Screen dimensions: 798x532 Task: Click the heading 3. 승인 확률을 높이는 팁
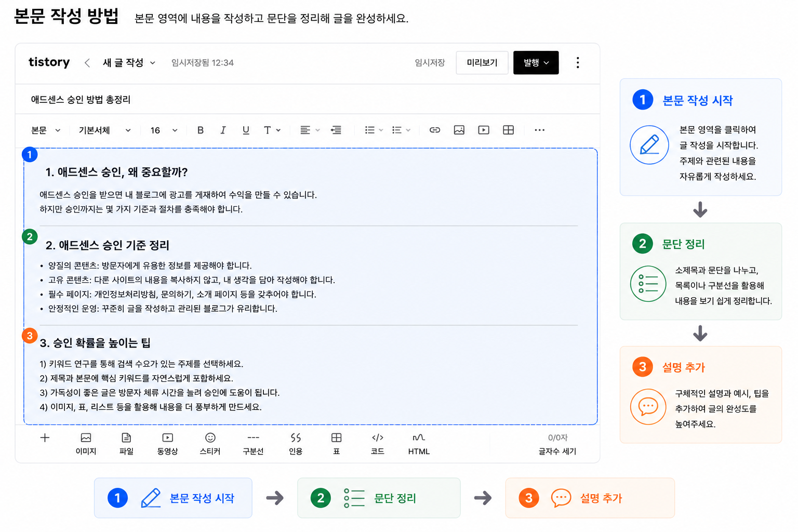(95, 343)
